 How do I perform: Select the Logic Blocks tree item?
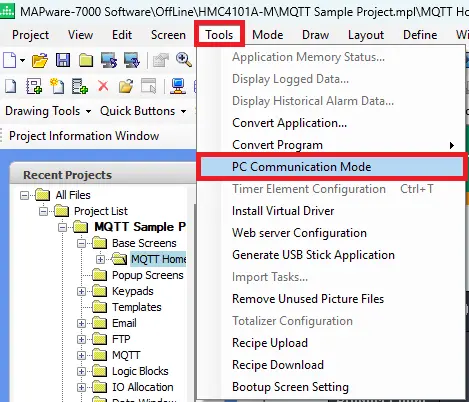click(x=140, y=371)
